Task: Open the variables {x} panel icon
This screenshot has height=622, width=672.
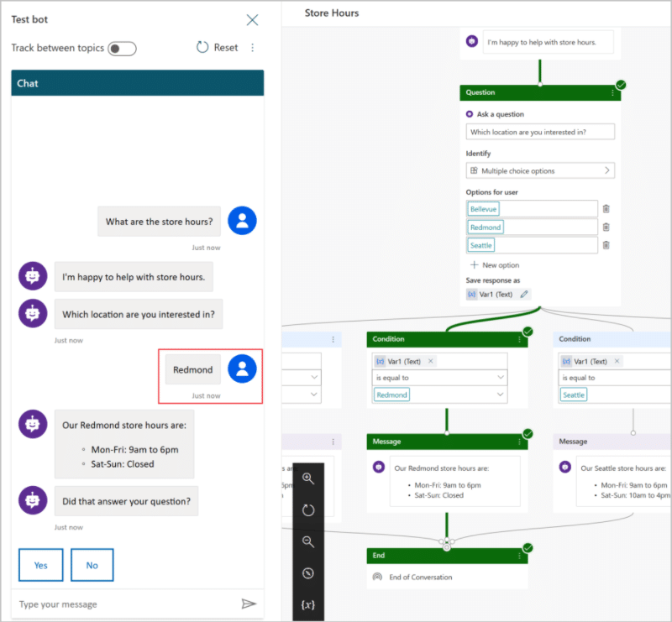Action: (x=308, y=604)
